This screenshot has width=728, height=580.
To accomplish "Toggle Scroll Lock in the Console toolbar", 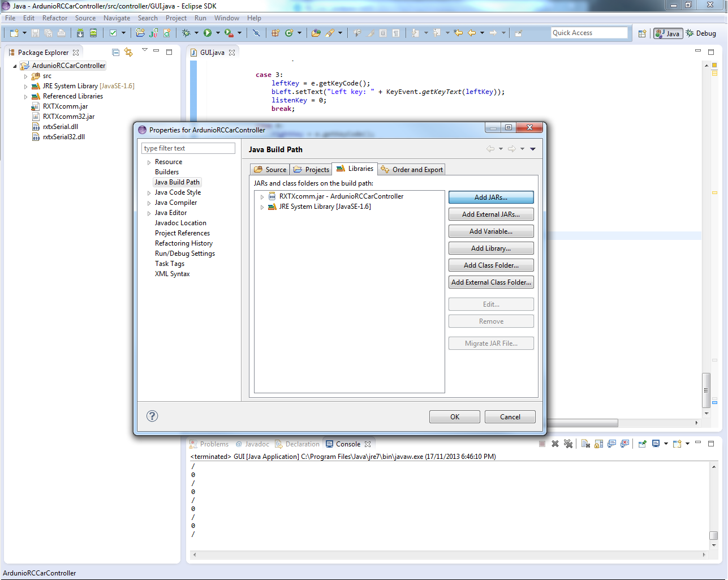I will pos(598,444).
